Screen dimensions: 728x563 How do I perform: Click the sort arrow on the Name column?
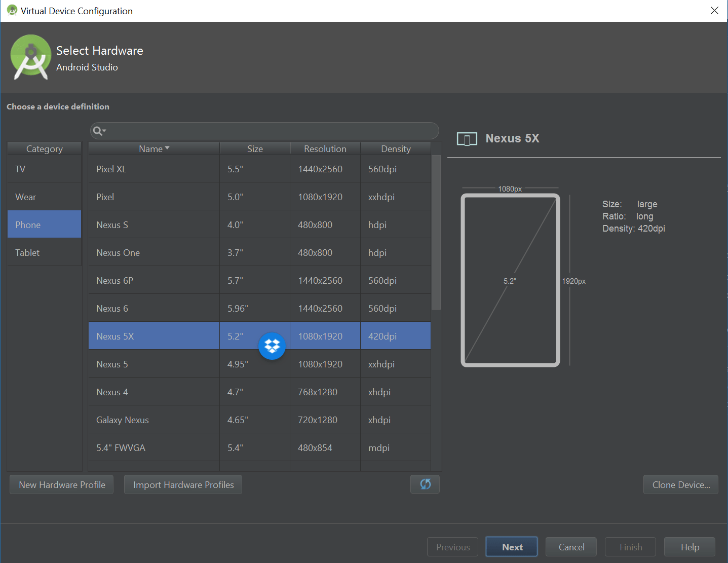click(167, 148)
